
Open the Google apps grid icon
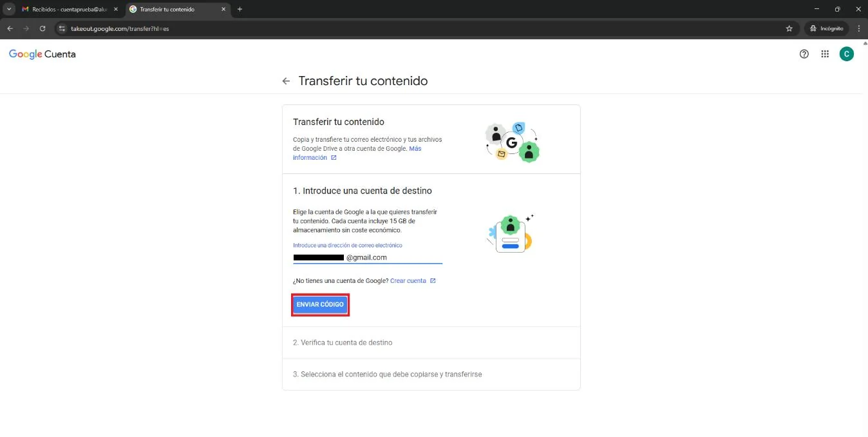[825, 54]
